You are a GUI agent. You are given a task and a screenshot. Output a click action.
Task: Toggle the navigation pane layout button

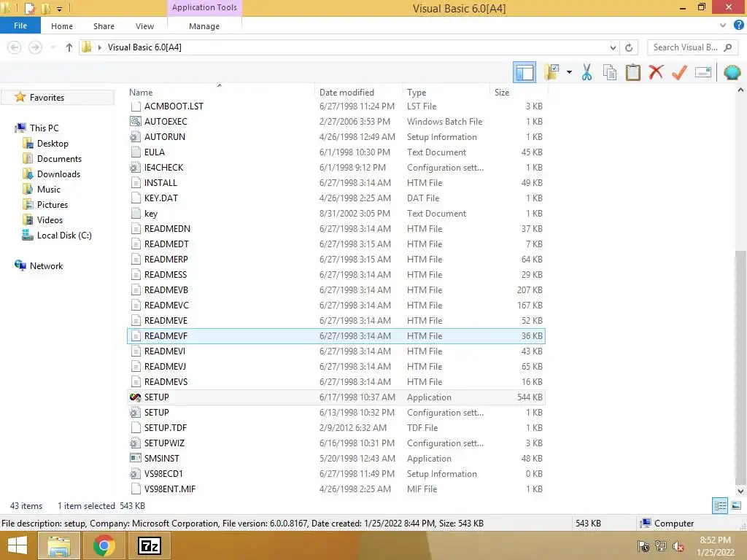click(525, 72)
